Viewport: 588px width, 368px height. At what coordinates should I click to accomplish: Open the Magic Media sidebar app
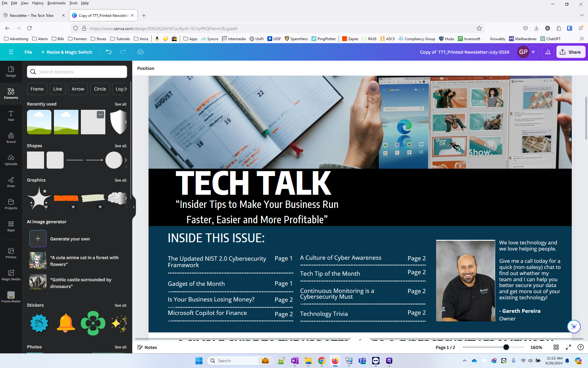[x=11, y=275]
